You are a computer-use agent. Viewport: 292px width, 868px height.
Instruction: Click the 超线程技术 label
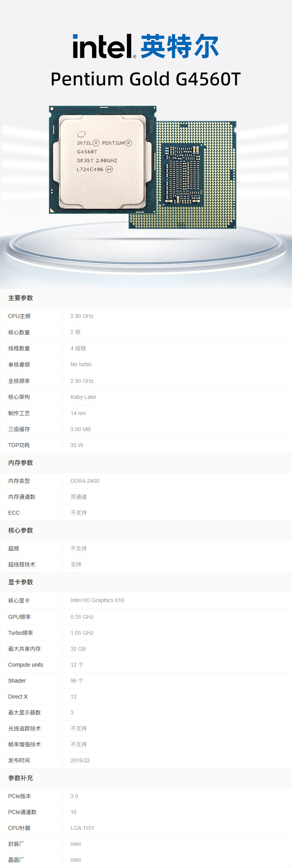point(22,564)
